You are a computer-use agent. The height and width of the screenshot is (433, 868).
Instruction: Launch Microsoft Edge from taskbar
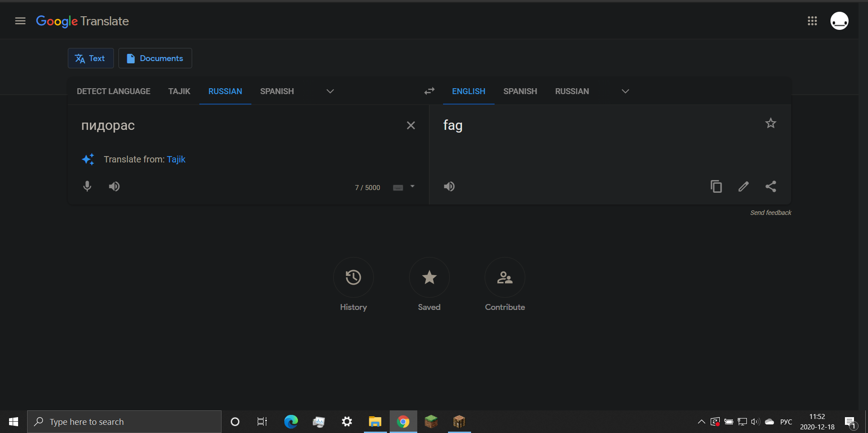click(291, 422)
